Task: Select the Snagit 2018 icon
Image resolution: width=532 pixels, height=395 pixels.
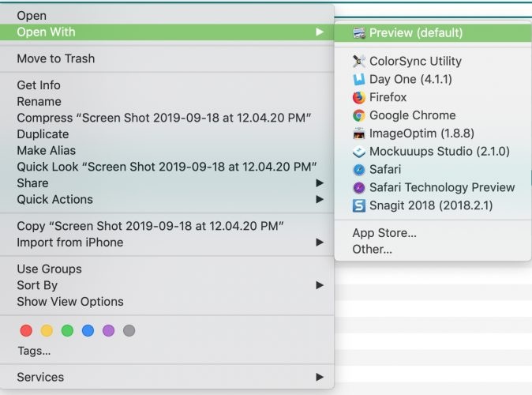Action: pos(359,206)
